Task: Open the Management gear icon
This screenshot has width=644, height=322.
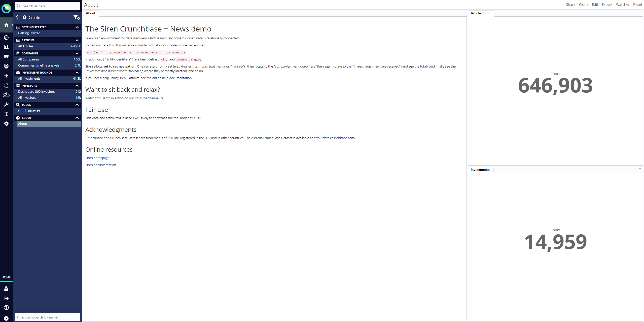Action: [6, 124]
